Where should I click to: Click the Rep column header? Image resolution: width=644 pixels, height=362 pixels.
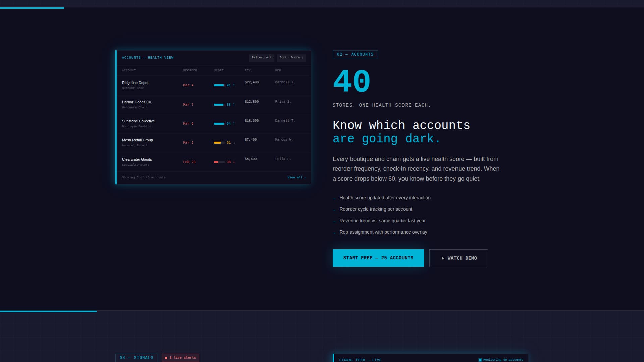(x=278, y=70)
